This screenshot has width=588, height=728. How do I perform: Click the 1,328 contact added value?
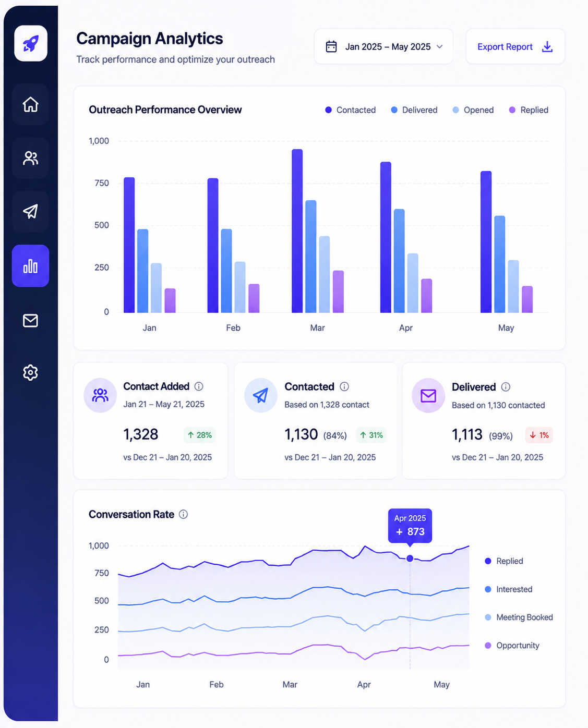[141, 434]
